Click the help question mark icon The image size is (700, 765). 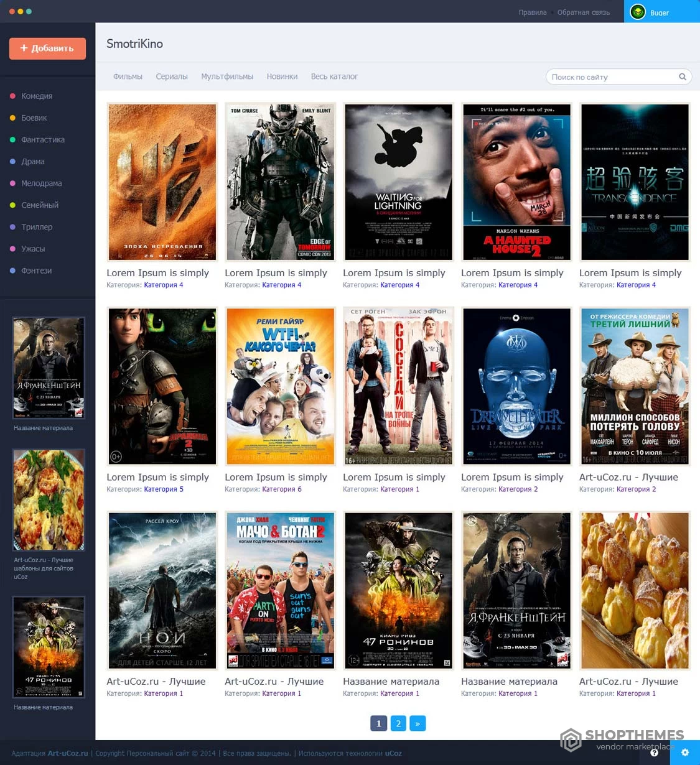tap(654, 753)
